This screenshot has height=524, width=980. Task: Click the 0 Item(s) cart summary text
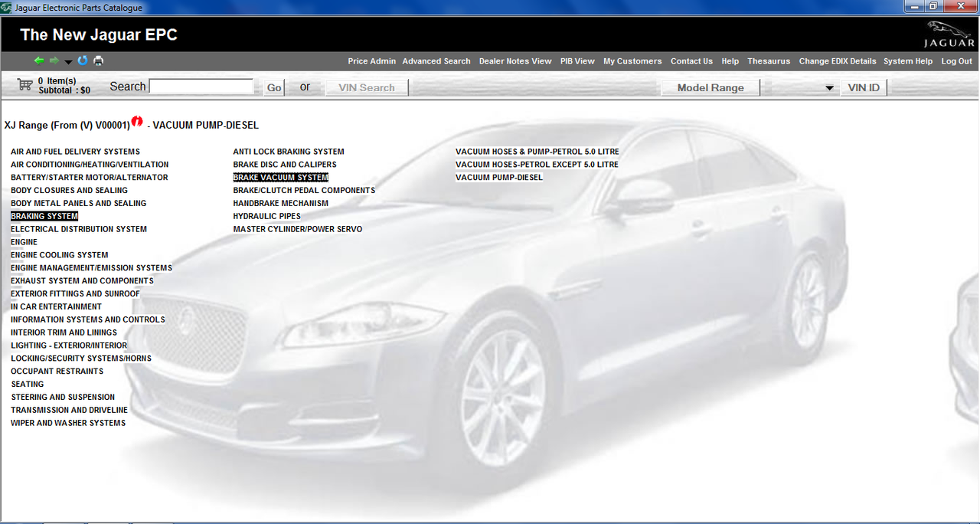coord(57,80)
